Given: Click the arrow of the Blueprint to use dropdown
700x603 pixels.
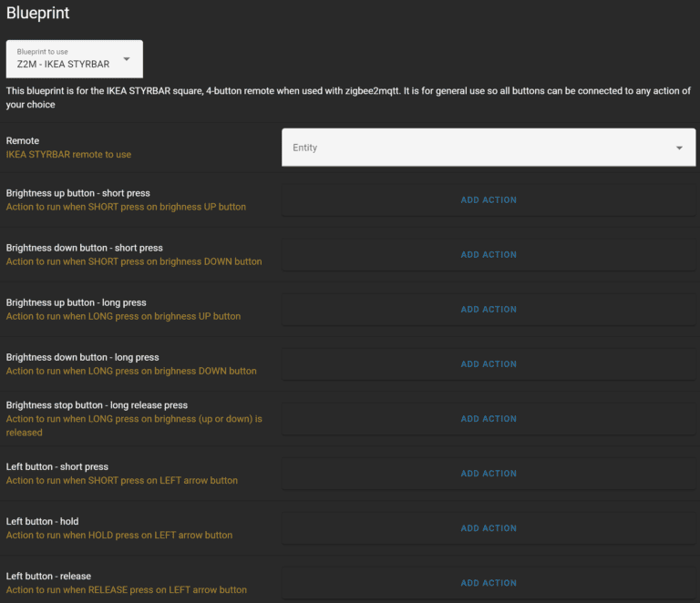Looking at the screenshot, I should coord(127,59).
